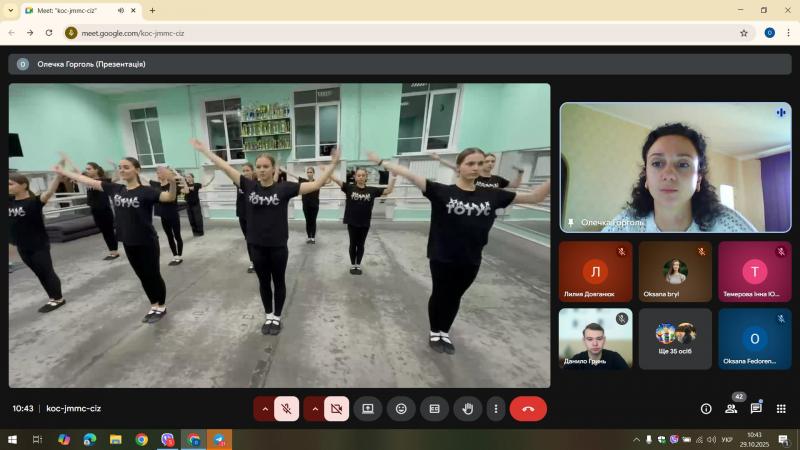Expand audio settings chevron beside the microphone
Viewport: 800px width, 450px height.
click(x=265, y=409)
